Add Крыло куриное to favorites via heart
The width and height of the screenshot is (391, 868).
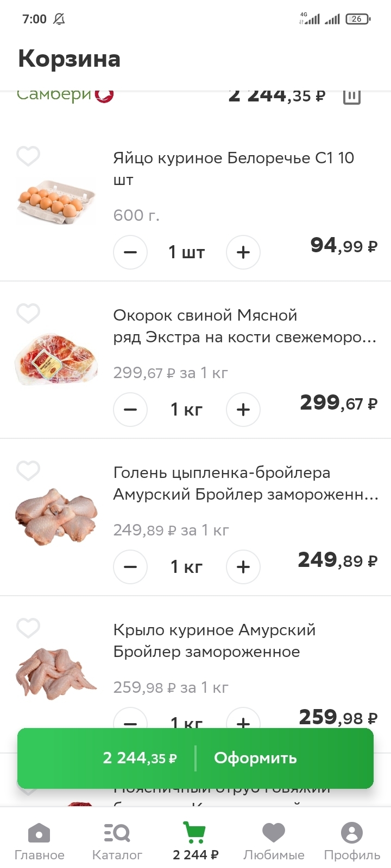[28, 628]
